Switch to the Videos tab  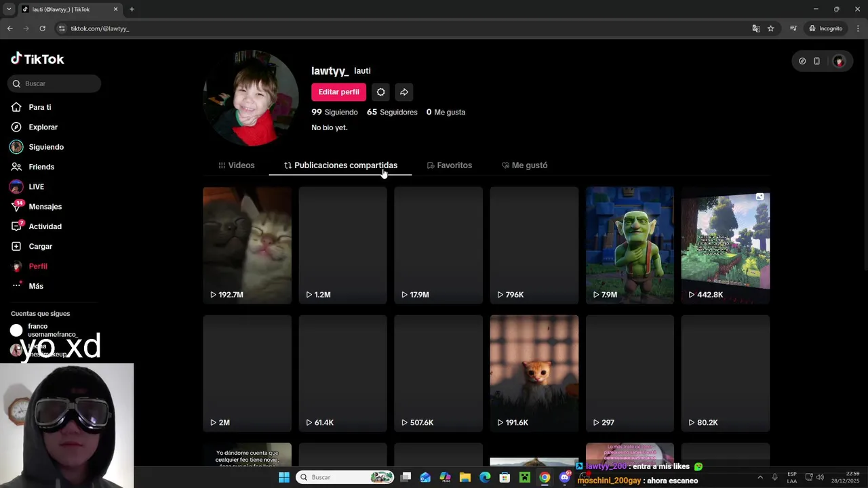point(236,165)
